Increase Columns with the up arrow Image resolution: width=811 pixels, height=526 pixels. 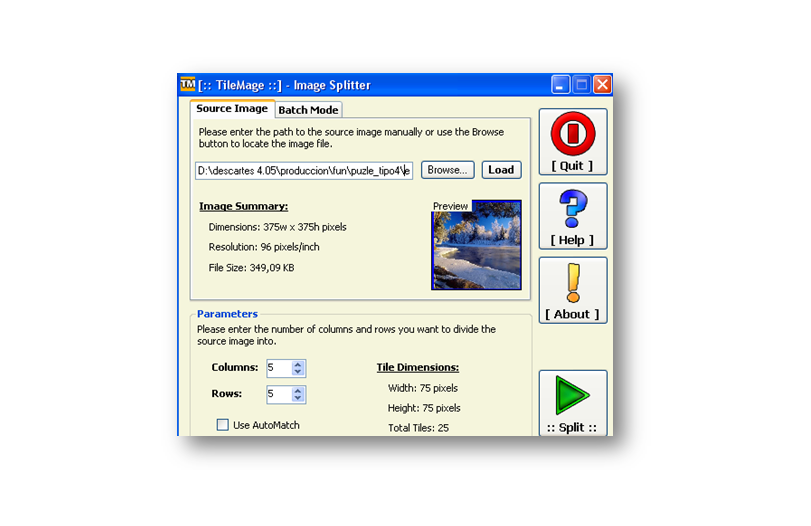(297, 364)
